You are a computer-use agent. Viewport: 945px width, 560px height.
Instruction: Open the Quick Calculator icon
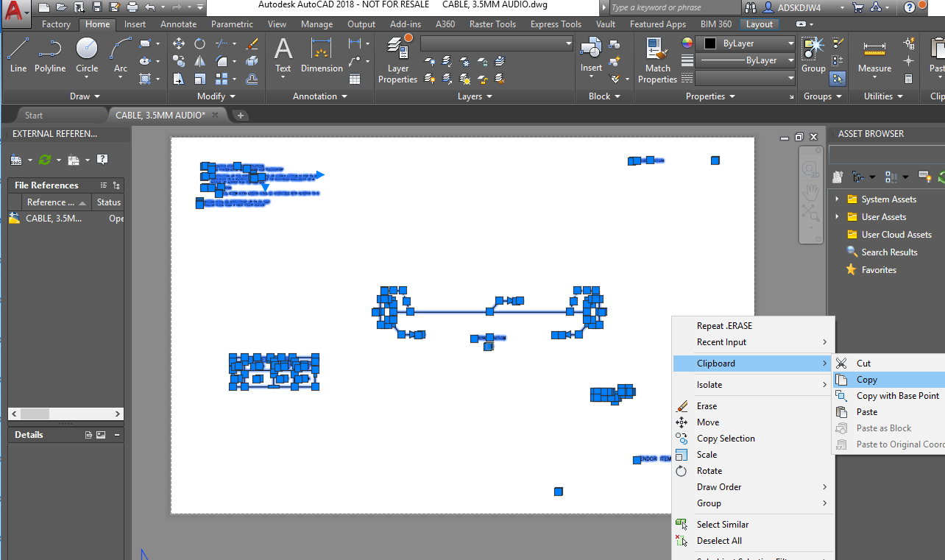point(909,79)
